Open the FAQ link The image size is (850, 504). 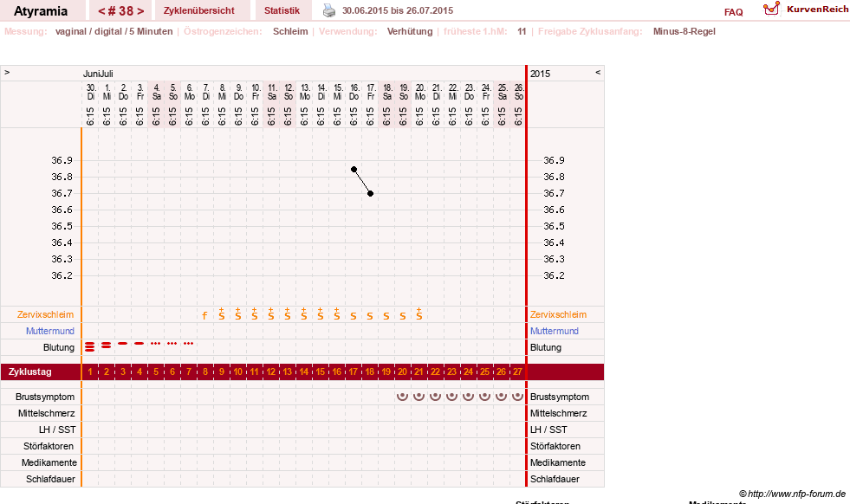[733, 12]
